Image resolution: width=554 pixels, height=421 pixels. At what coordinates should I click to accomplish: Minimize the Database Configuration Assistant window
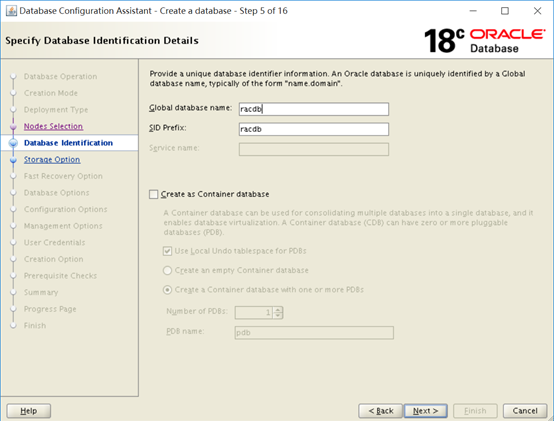(x=473, y=11)
